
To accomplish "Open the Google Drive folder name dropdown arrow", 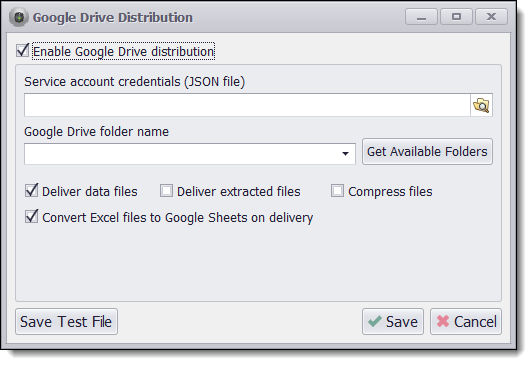I will point(345,154).
